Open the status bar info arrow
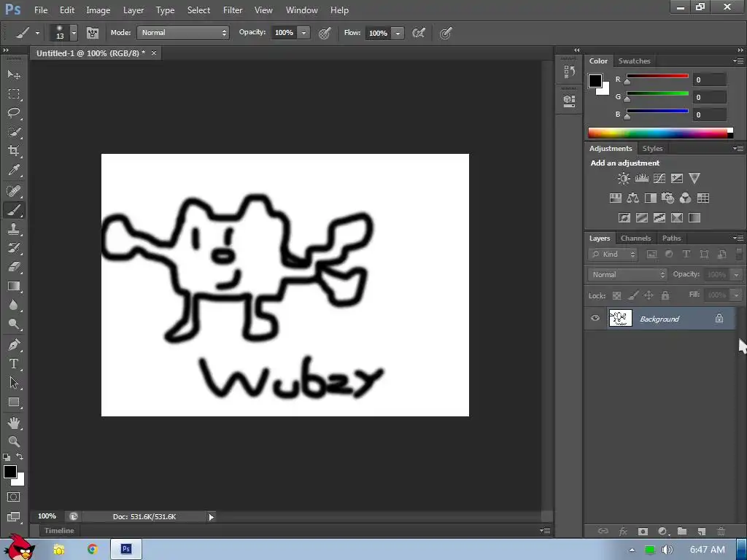Image resolution: width=747 pixels, height=560 pixels. pos(211,517)
